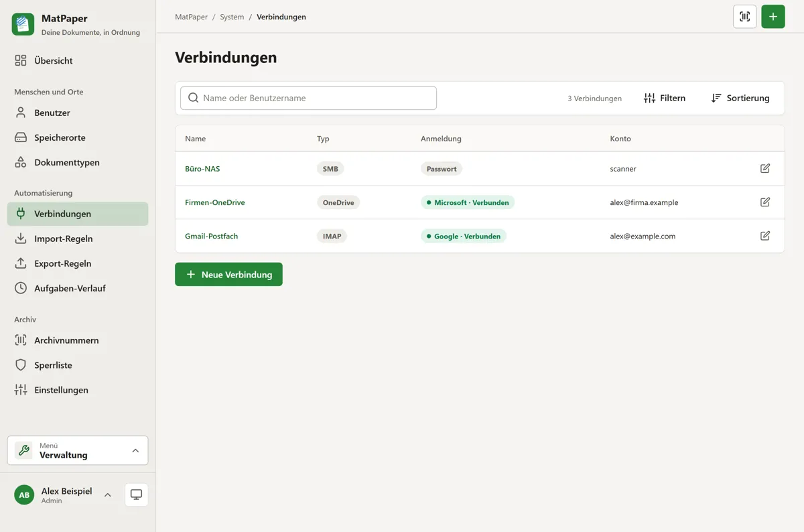This screenshot has width=804, height=532.
Task: Expand the Alex Beispiel user menu chevron
Action: click(107, 495)
